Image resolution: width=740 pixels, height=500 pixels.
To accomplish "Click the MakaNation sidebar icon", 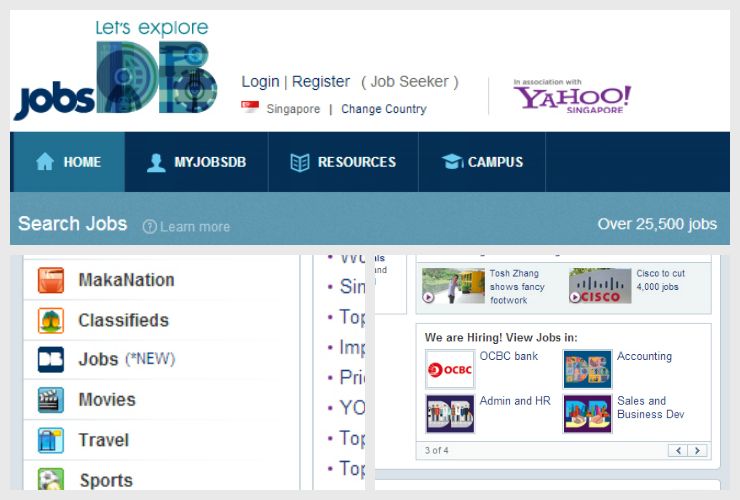I will coord(51,280).
